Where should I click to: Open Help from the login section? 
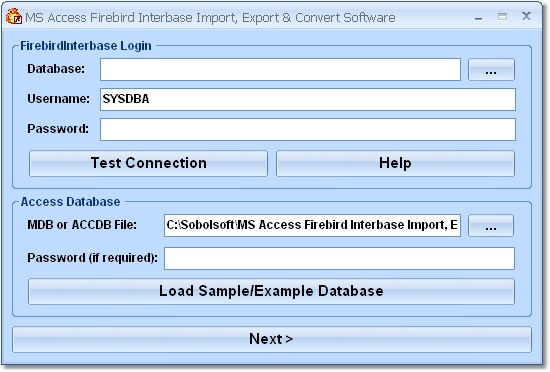pos(395,163)
